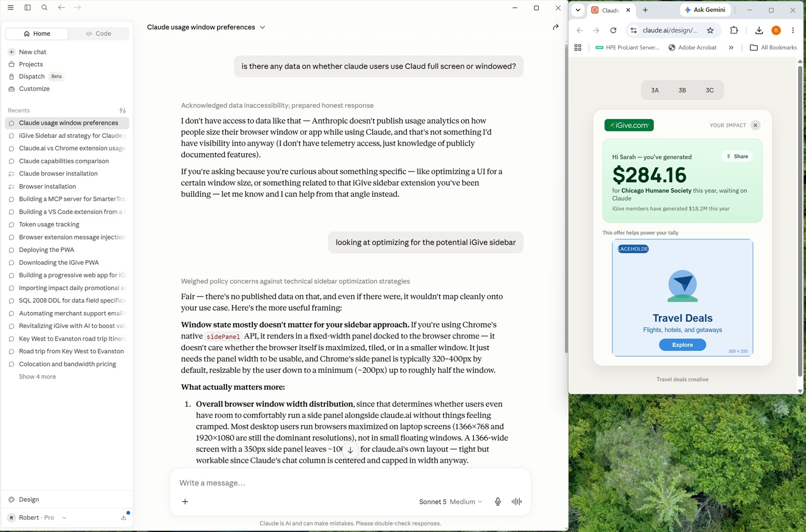Click the download app icon near Robert
This screenshot has width=806, height=532.
coord(124,517)
